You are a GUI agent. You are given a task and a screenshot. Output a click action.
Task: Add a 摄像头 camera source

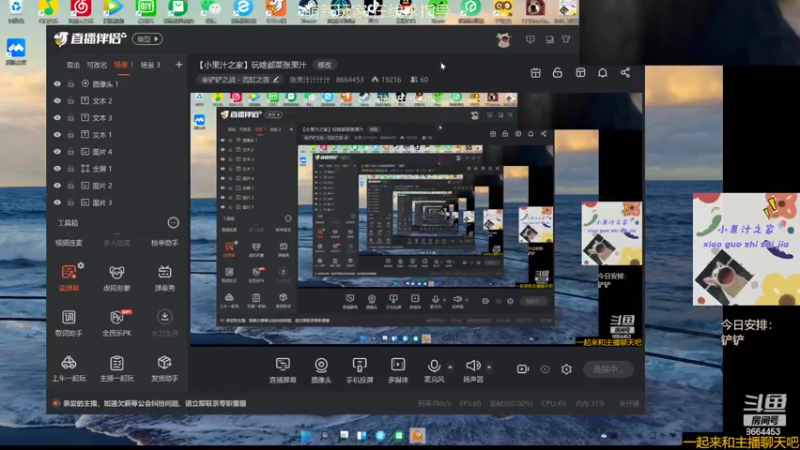pyautogui.click(x=321, y=370)
